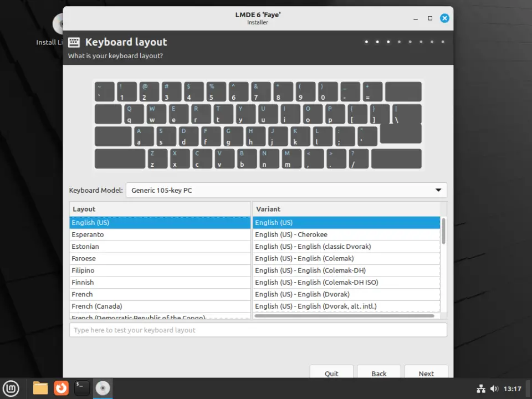Pick the French layout
Screen dimensions: 532x399
[160, 294]
